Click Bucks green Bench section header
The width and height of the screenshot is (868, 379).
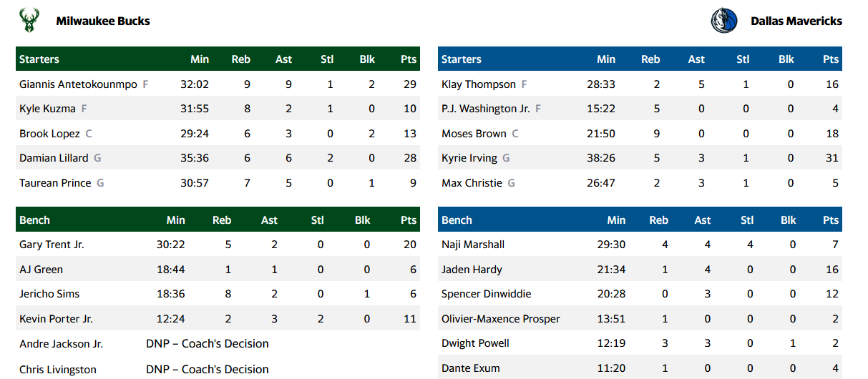[x=35, y=220]
